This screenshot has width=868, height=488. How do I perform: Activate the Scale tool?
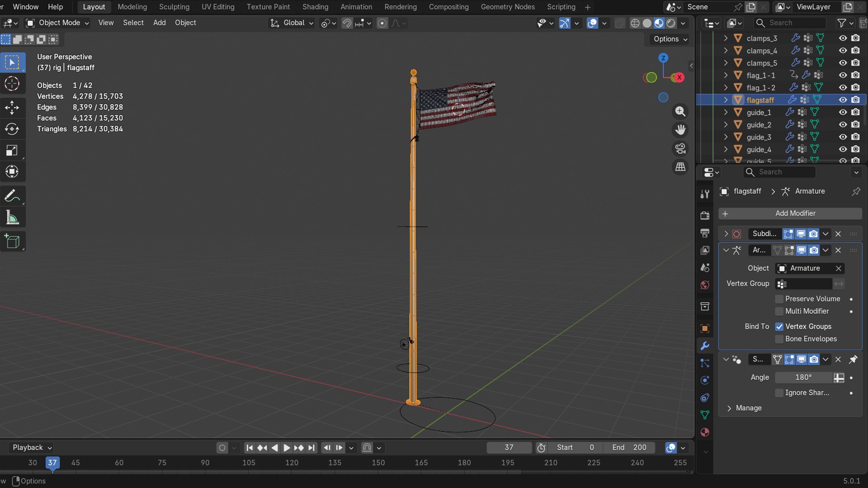tap(12, 150)
